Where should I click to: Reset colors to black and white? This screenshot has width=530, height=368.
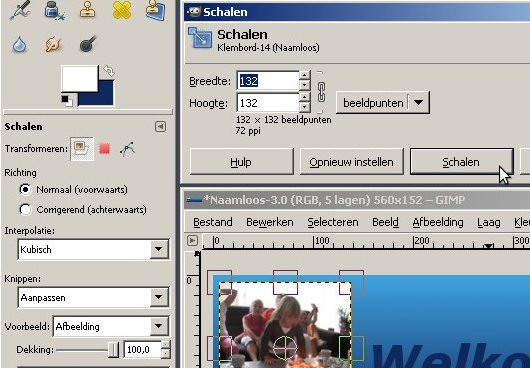coord(67,101)
